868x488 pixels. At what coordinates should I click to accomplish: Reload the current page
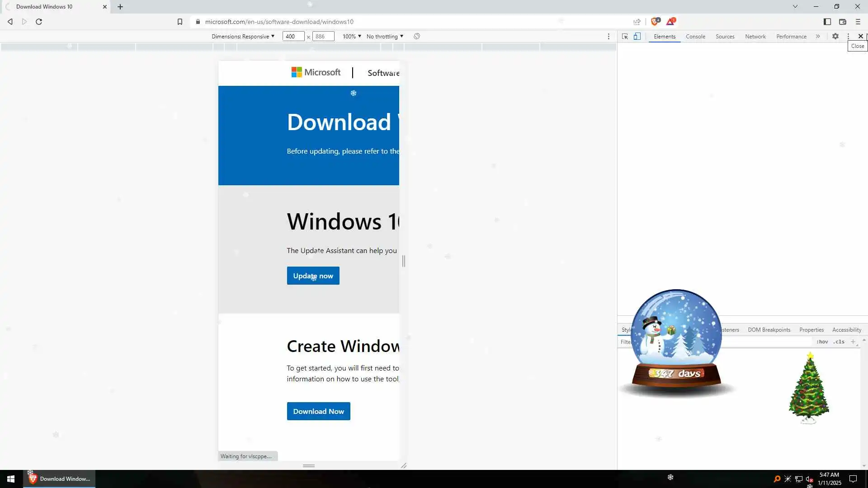[39, 22]
